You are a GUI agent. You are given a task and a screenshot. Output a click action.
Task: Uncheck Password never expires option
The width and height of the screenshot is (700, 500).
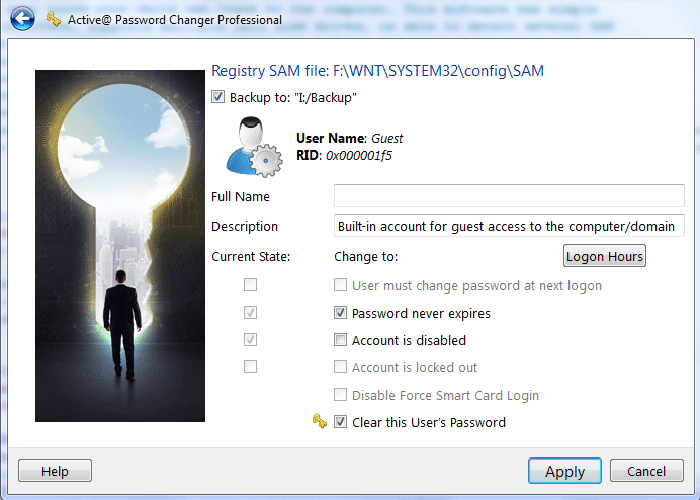pos(340,313)
